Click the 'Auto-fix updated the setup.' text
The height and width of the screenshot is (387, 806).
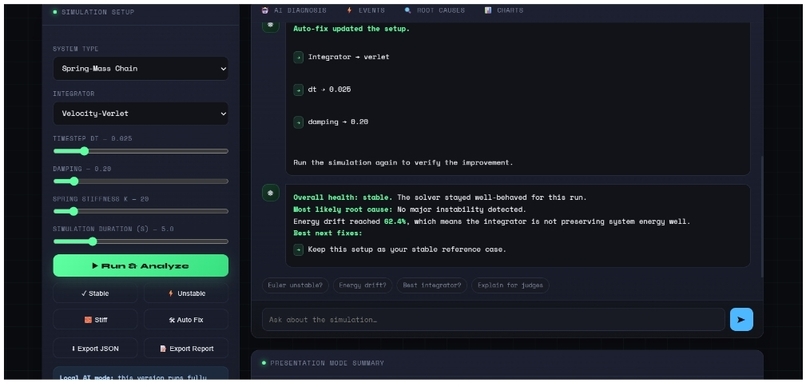[x=352, y=29]
